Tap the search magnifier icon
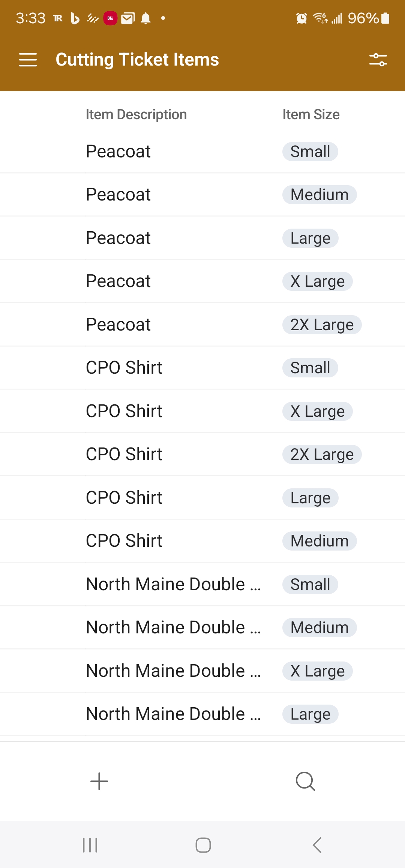 click(x=305, y=781)
